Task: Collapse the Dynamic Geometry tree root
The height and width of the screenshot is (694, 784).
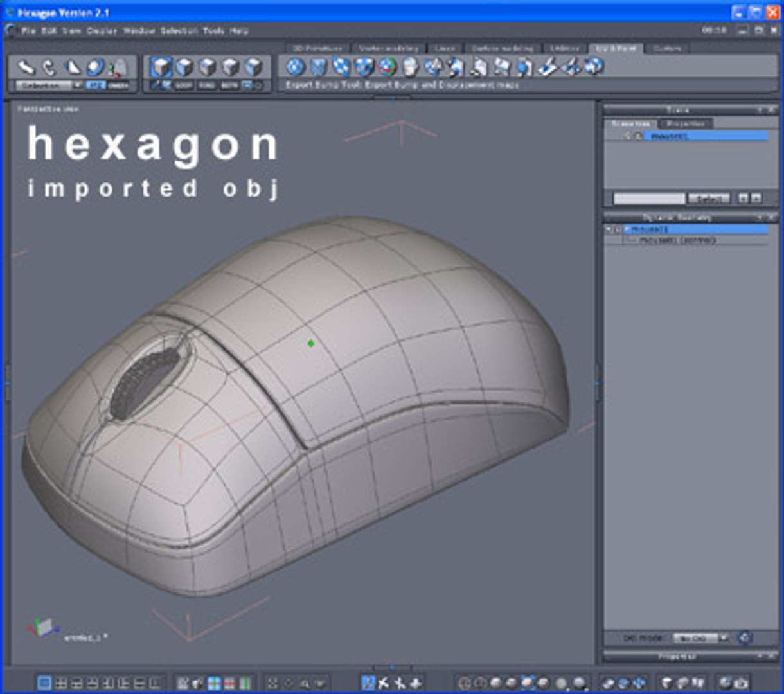Action: click(608, 229)
